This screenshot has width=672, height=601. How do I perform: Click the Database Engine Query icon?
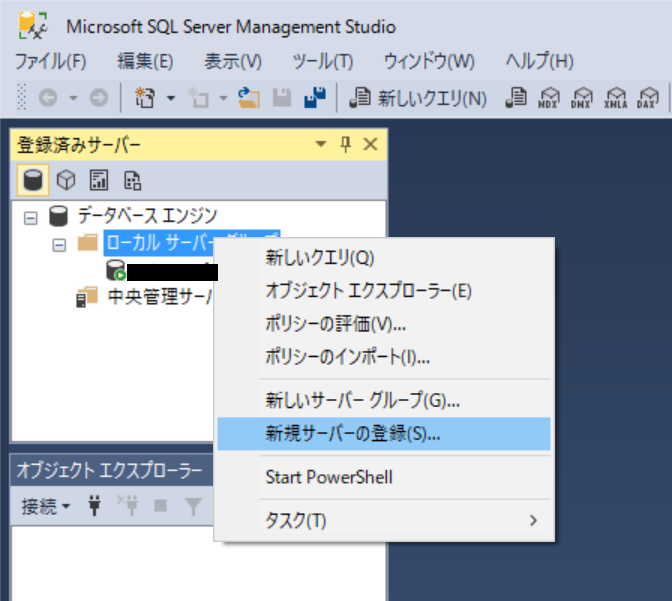tap(516, 98)
